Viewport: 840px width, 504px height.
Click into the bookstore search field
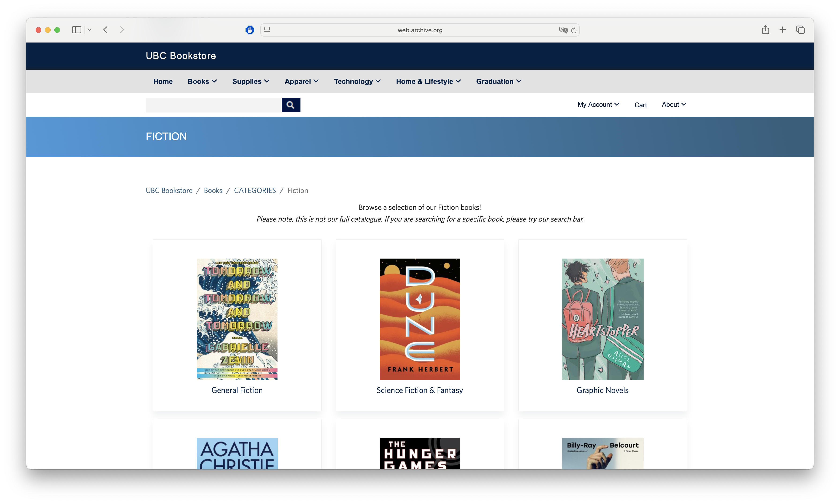point(214,105)
